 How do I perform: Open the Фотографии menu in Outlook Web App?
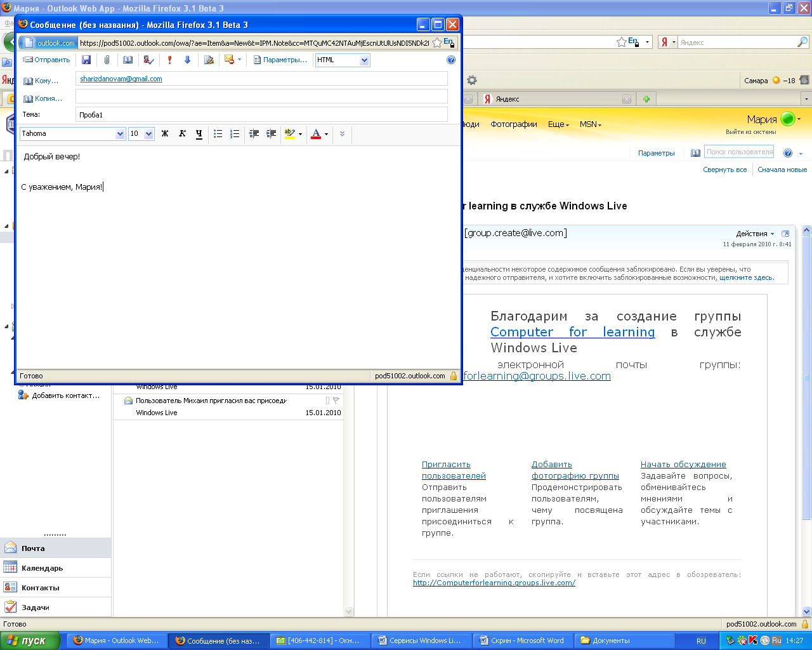click(x=514, y=124)
